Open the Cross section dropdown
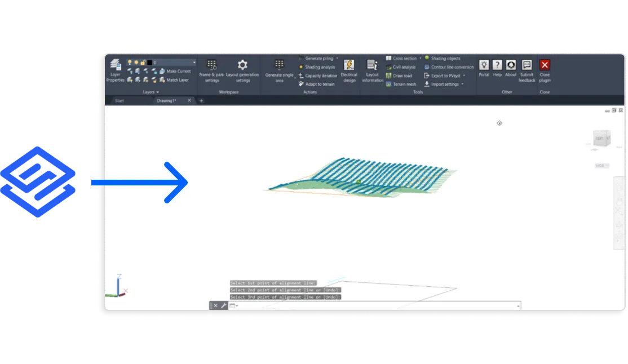 coord(420,59)
